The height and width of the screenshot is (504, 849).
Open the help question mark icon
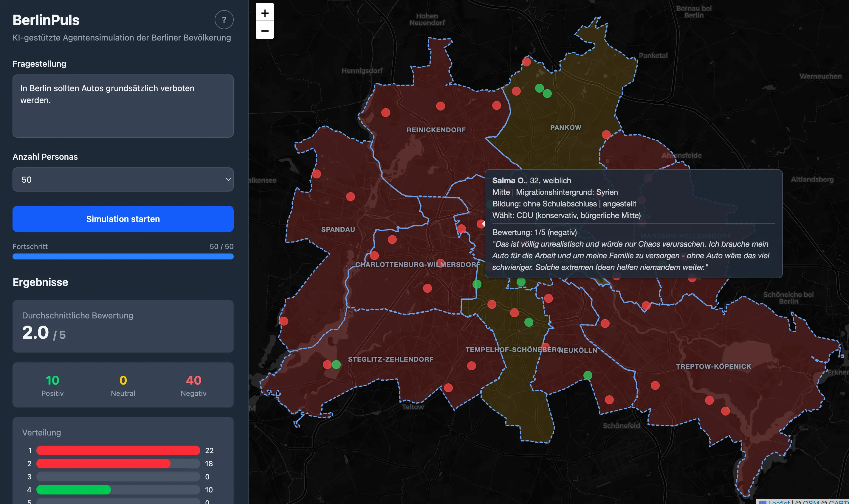[224, 20]
